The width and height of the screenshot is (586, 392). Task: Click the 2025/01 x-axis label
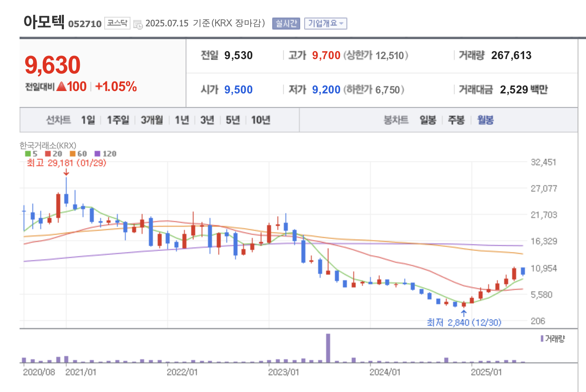pyautogui.click(x=486, y=372)
